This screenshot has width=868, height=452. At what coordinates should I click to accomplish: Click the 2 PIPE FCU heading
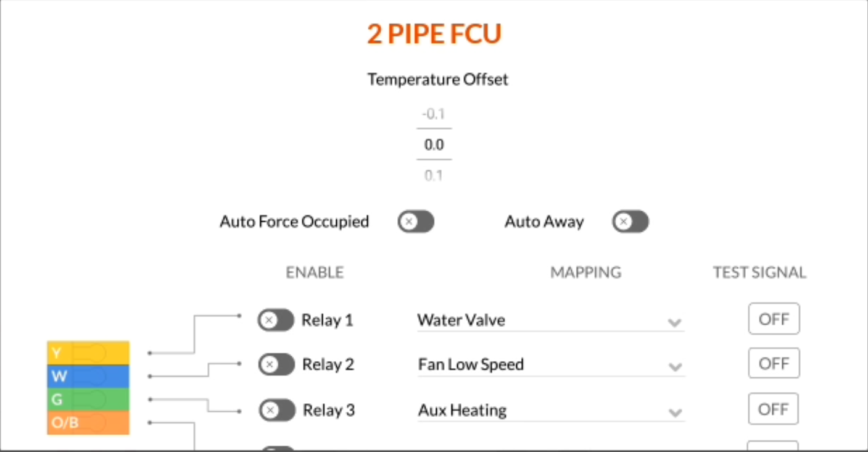[x=434, y=34]
